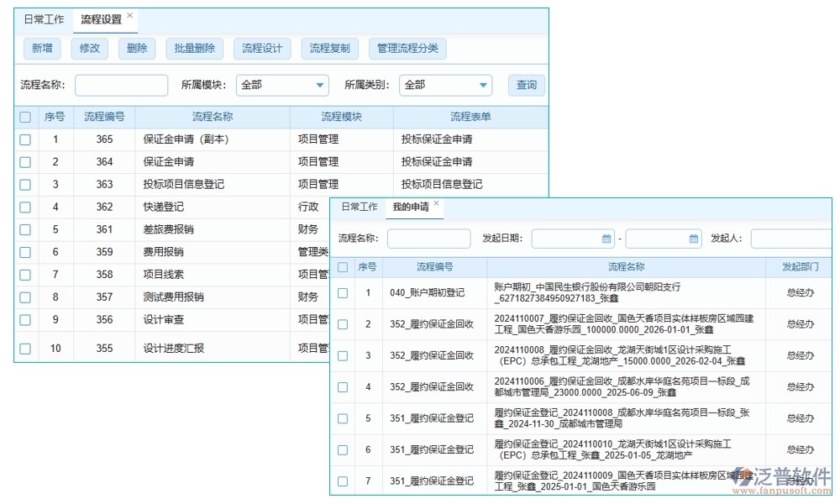Check the row for 保证金申请（副本）
This screenshot has width=840, height=504.
point(24,139)
